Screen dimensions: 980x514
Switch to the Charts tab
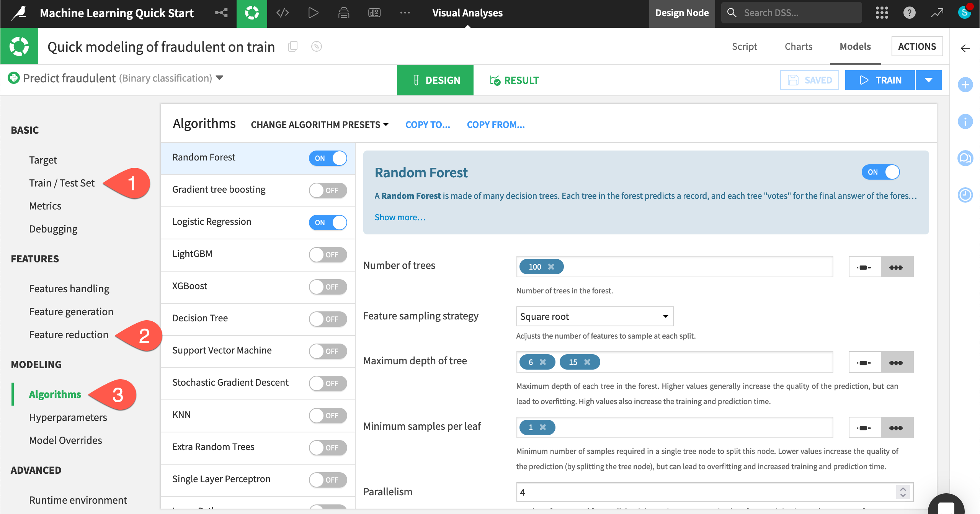[x=798, y=46]
